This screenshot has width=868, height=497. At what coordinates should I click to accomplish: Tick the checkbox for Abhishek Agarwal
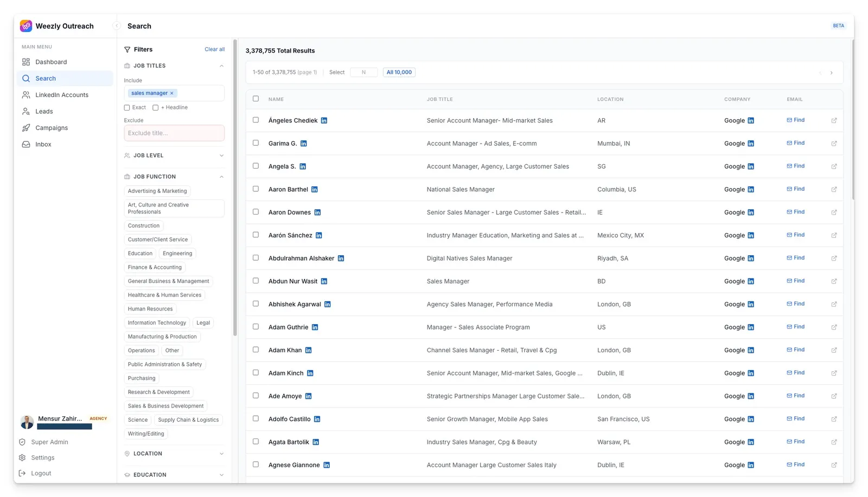pos(256,304)
